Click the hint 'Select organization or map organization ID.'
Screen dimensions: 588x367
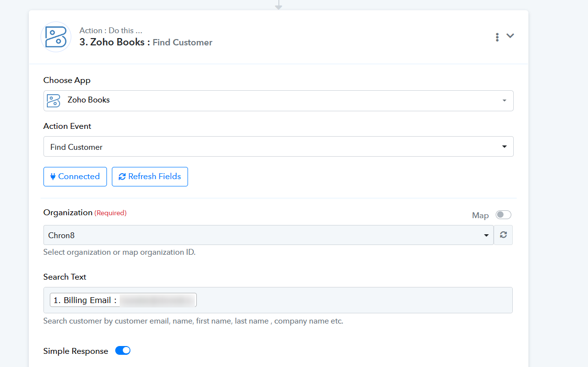coord(120,252)
